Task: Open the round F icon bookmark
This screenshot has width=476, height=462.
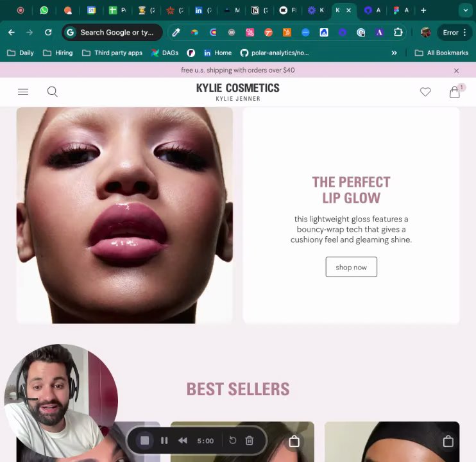Action: tap(191, 53)
